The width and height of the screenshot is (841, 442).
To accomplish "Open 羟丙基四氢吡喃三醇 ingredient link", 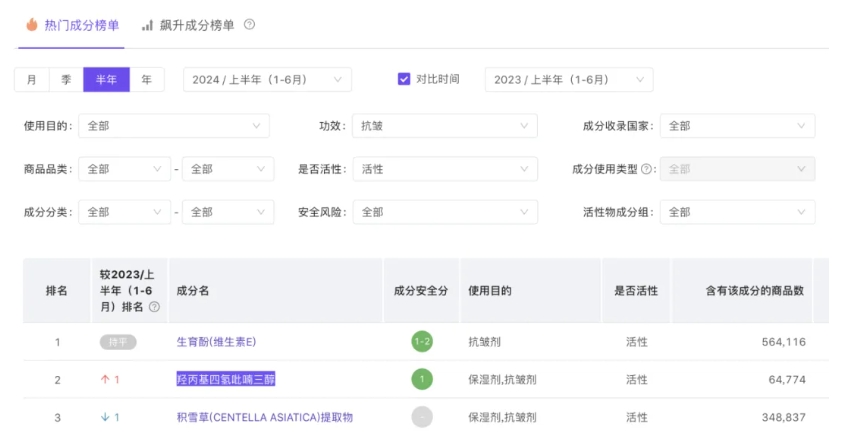I will tap(226, 379).
